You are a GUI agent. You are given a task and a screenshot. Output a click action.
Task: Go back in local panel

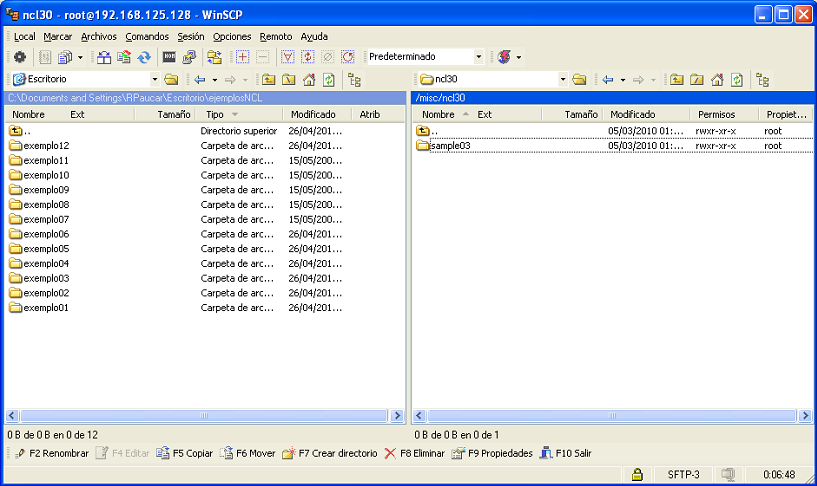click(200, 80)
